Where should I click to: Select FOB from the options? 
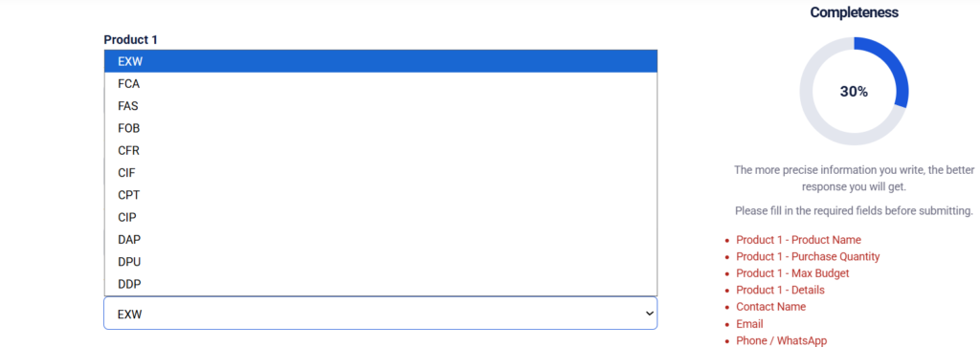381,128
